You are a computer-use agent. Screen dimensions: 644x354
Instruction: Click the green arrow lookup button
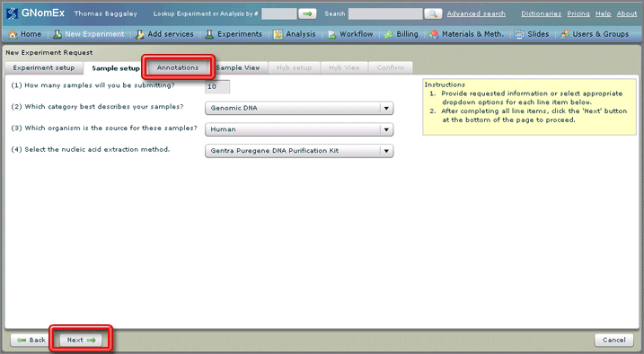click(307, 14)
